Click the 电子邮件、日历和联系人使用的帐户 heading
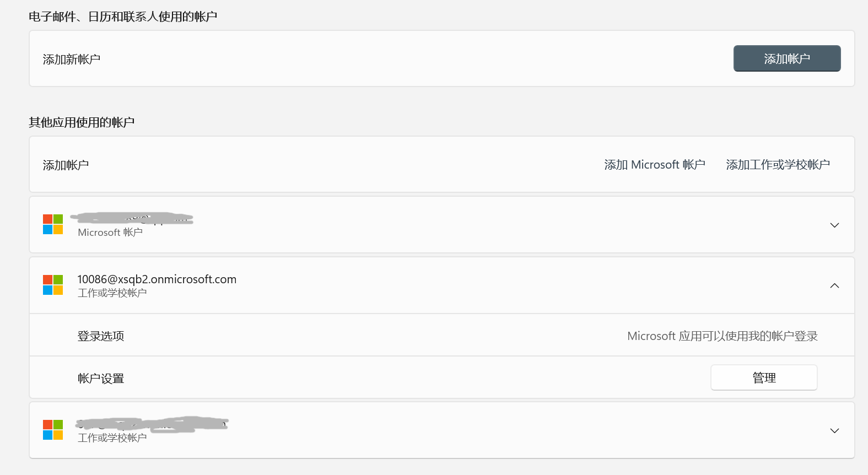Viewport: 868px width, 475px height. click(123, 17)
